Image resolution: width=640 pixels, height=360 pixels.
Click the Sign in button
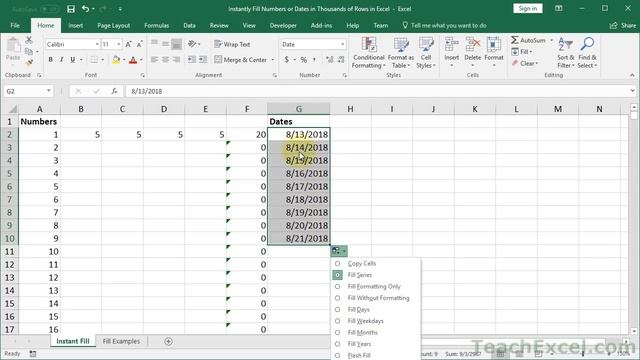pyautogui.click(x=528, y=9)
